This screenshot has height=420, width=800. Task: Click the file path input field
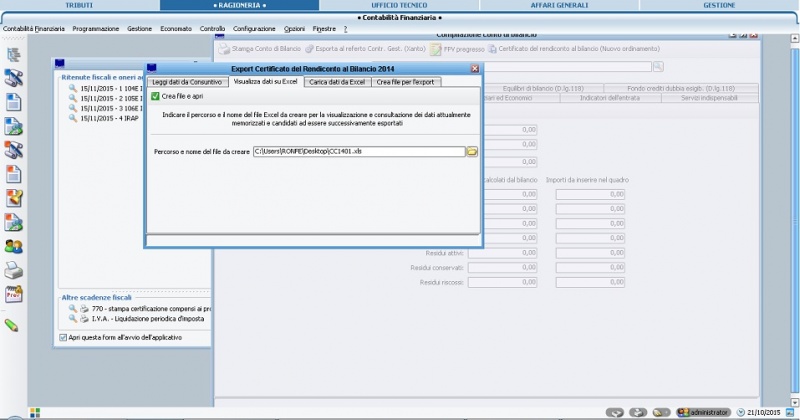click(357, 151)
